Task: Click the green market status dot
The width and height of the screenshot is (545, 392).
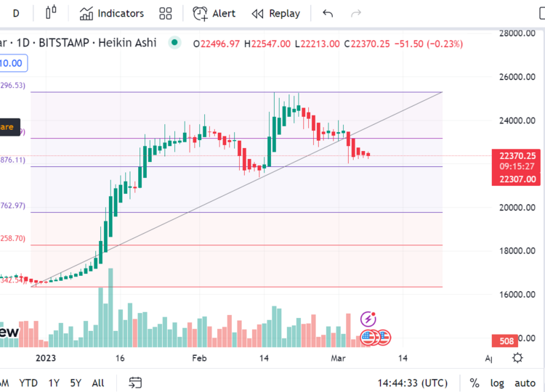Action: (x=174, y=43)
